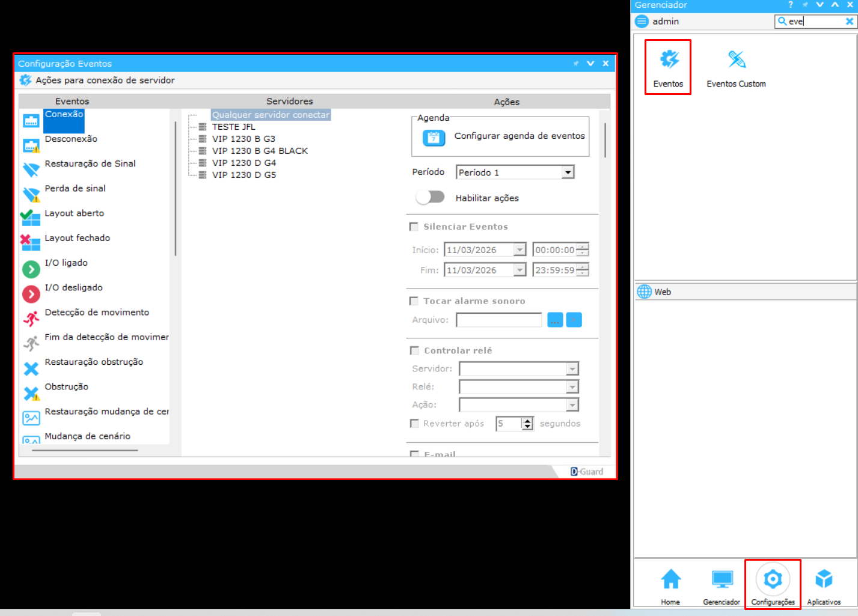Toggle the Habilitar ações switch
The height and width of the screenshot is (616, 858).
pos(431,197)
